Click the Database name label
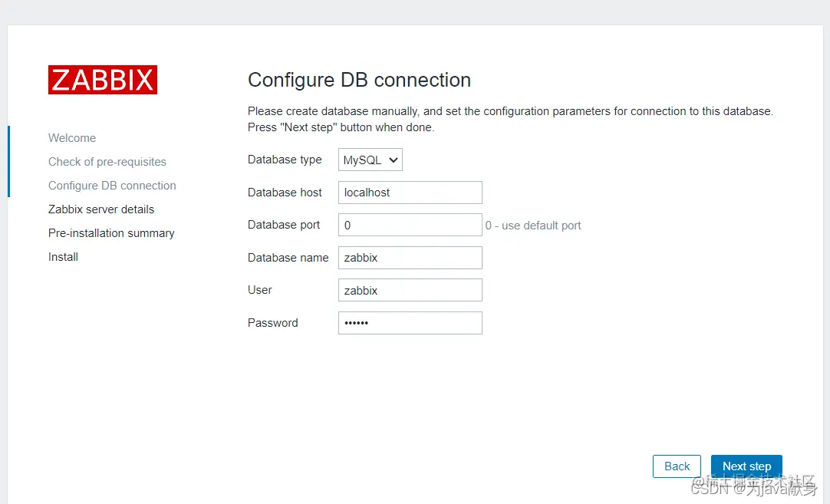 (x=288, y=258)
